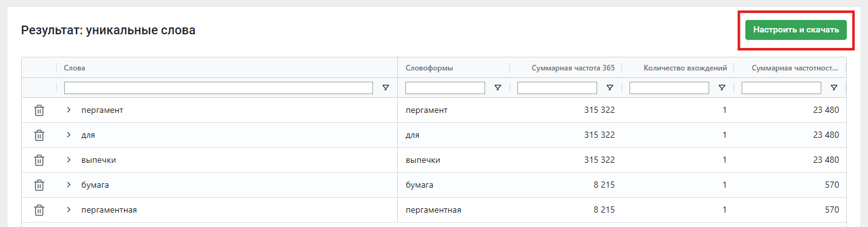868x227 pixels.
Task: Delete the пергаментная row via trash icon
Action: click(39, 210)
